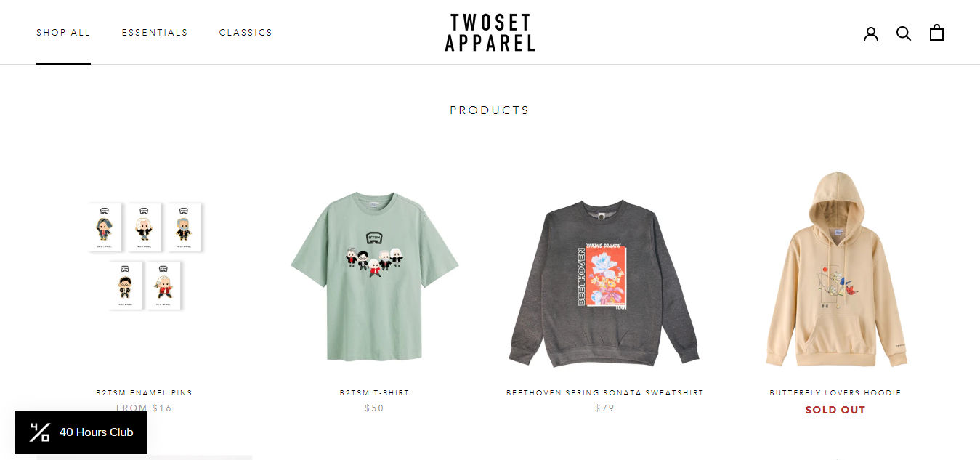Open the B2TSM T-Shirt title link
Image resolution: width=980 pixels, height=460 pixels.
pos(374,393)
